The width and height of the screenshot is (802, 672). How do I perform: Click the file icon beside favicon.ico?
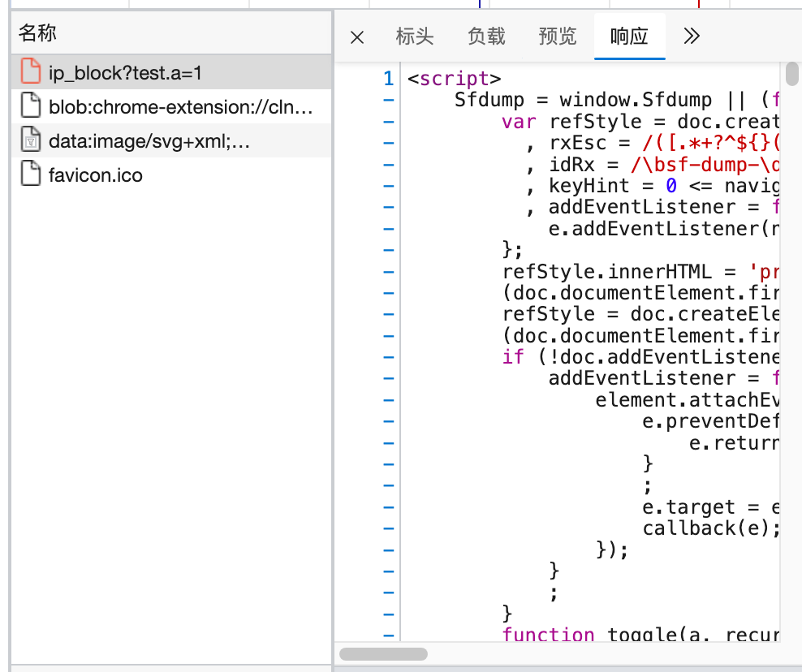coord(31,173)
